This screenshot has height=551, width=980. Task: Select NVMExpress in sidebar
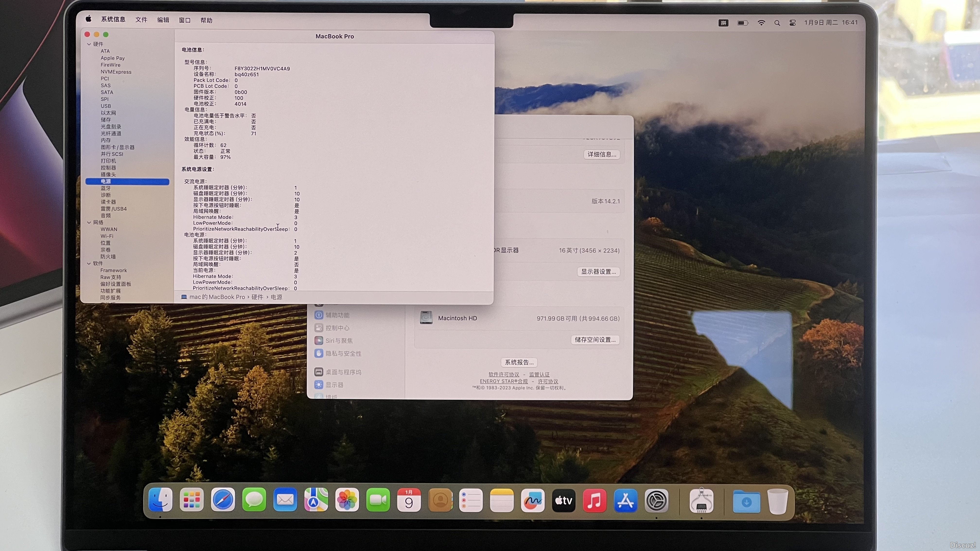pyautogui.click(x=116, y=72)
